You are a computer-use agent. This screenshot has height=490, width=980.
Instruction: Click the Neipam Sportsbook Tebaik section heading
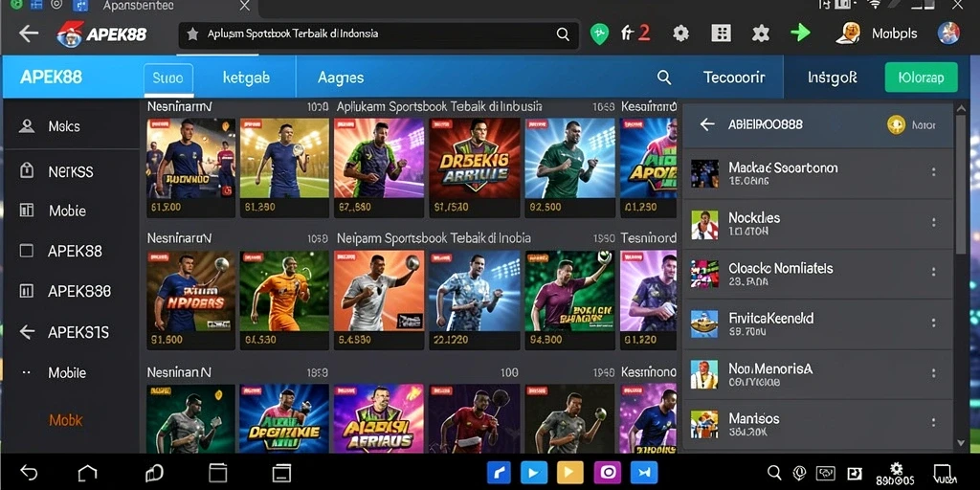[434, 238]
